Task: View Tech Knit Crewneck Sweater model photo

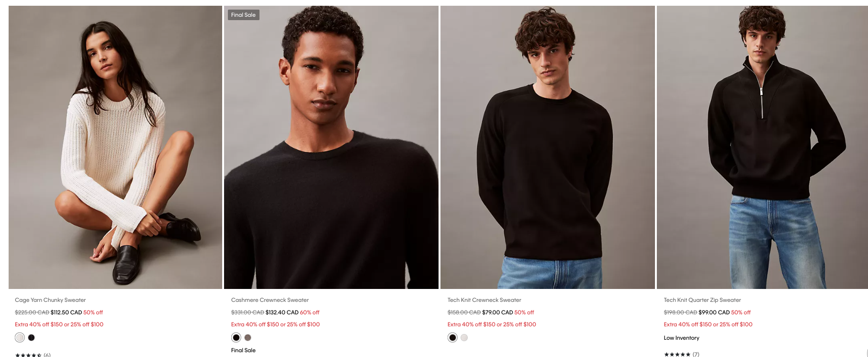Action: click(x=548, y=147)
